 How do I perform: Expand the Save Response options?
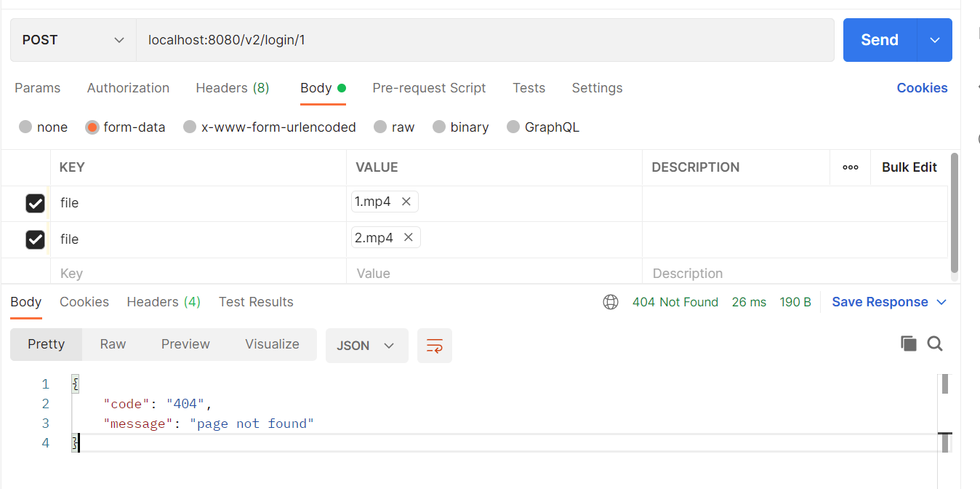coord(941,302)
